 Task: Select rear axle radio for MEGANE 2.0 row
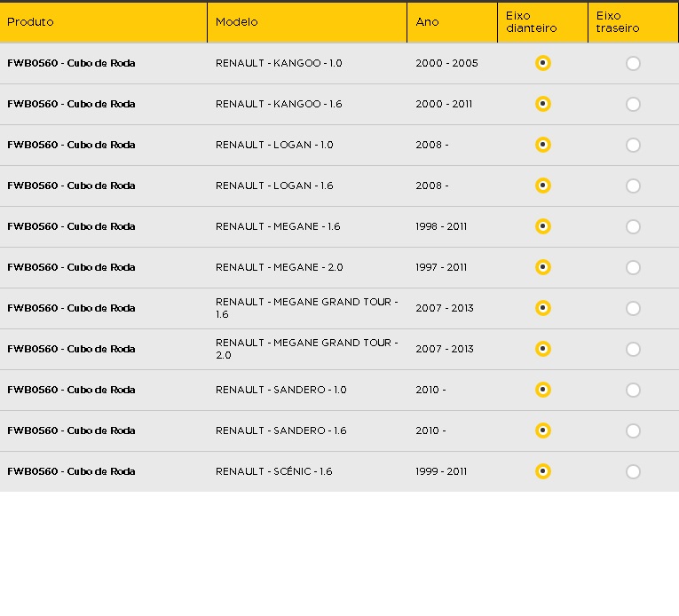point(633,267)
